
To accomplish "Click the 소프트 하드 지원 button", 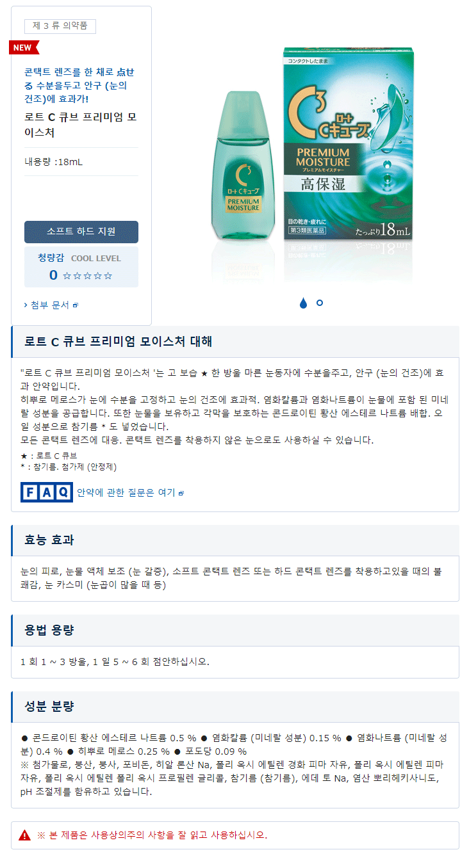I will tap(81, 232).
